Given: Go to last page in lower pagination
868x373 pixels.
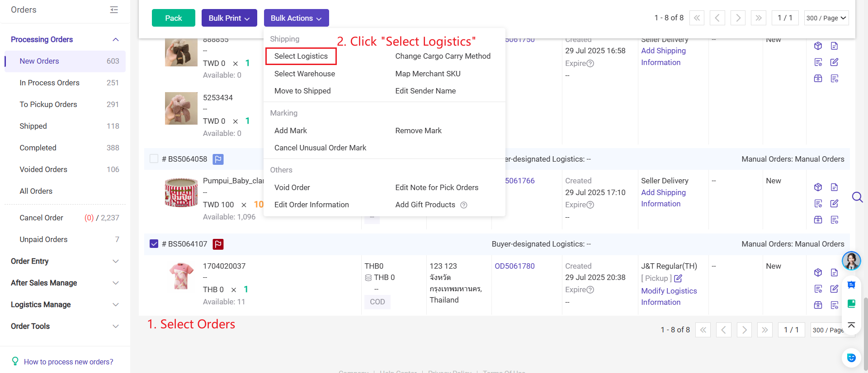Looking at the screenshot, I should click(764, 330).
